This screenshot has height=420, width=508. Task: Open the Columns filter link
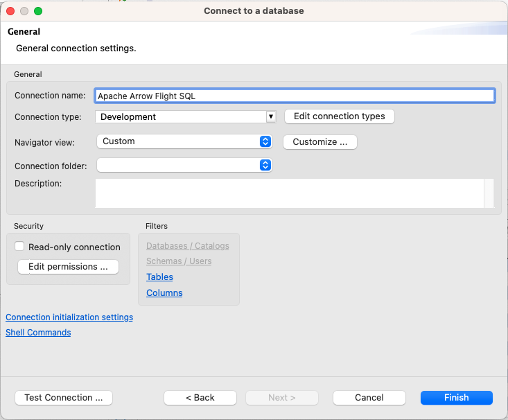point(164,293)
